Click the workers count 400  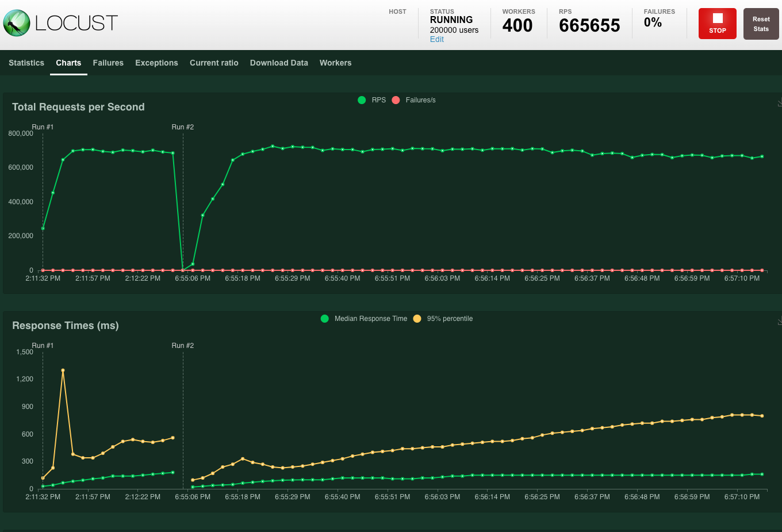click(517, 25)
